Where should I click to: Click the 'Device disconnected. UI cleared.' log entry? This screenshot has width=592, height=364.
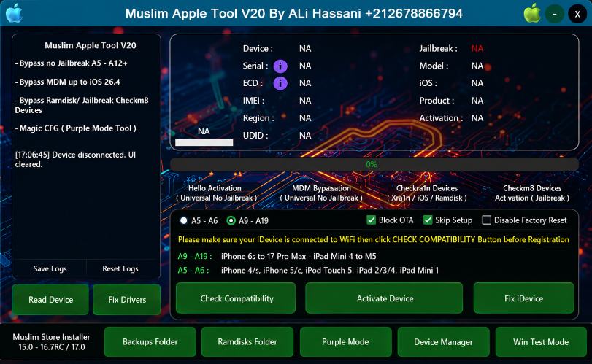75,160
